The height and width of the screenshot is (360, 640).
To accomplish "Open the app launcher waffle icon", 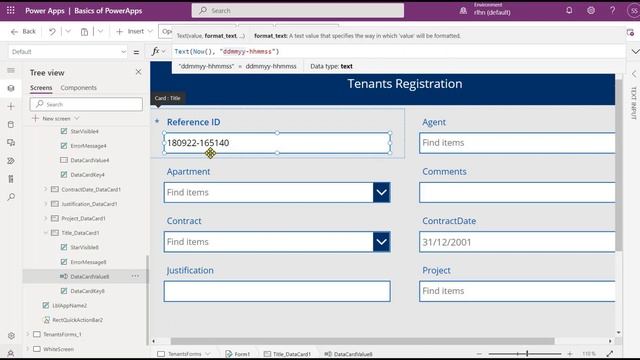I will click(11, 10).
